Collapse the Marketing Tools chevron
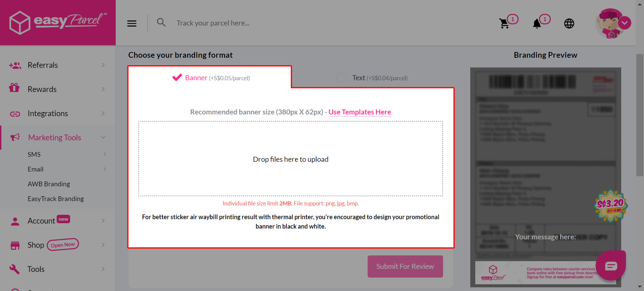 click(x=103, y=137)
